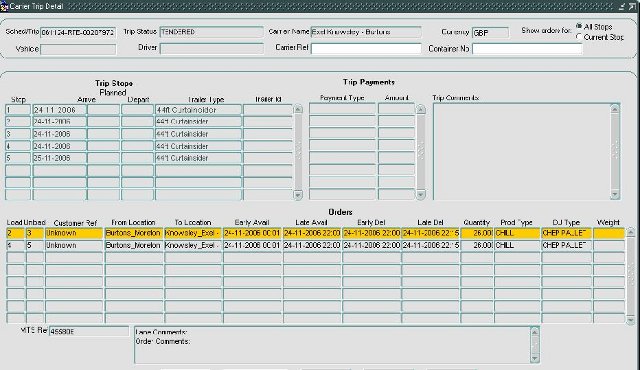Click the first Payment Type cell
Viewport: 640px width, 370px height.
pos(342,109)
